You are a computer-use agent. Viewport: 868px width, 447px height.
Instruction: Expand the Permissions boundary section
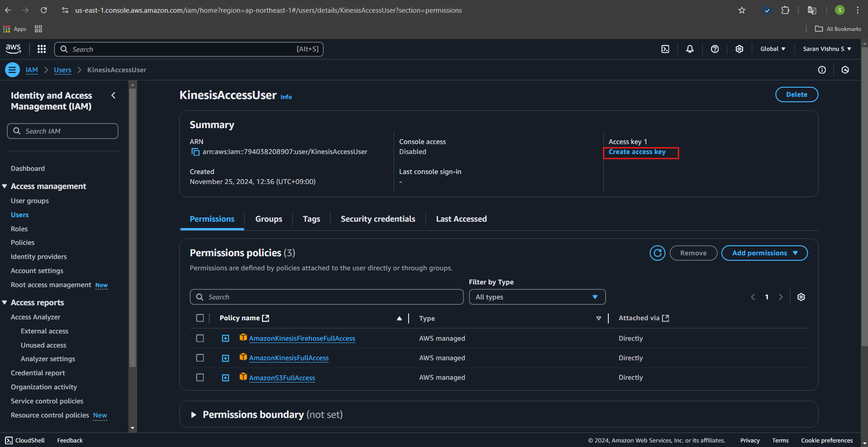[194, 415]
